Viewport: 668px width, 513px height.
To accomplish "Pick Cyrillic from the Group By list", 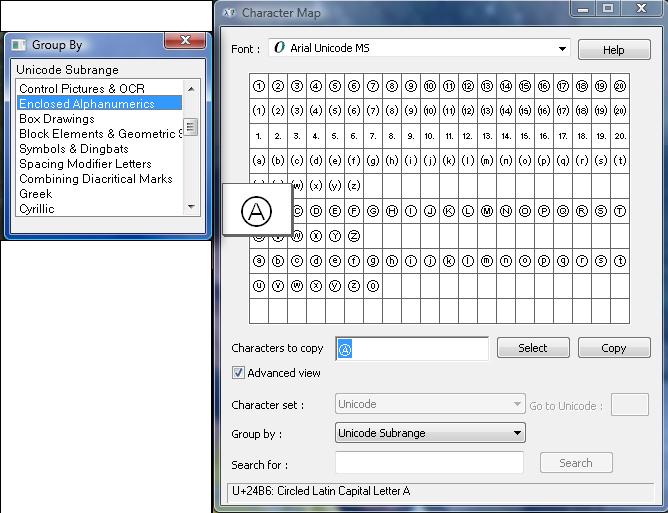I will [x=37, y=209].
